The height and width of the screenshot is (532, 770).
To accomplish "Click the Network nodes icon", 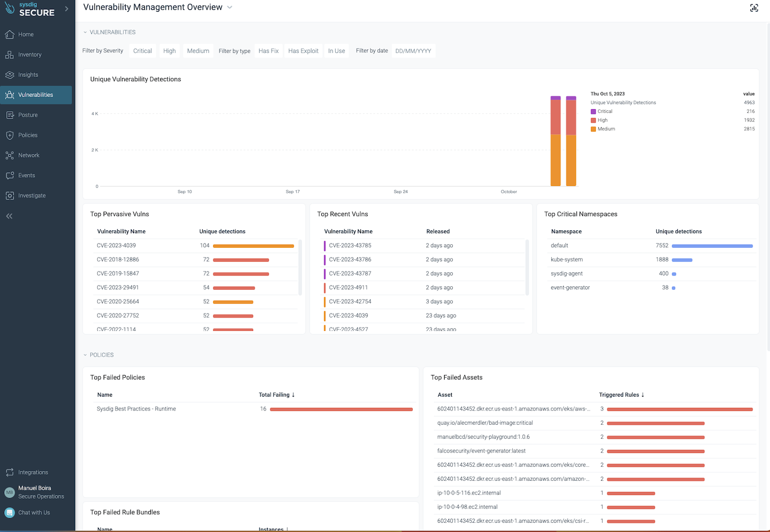I will (x=9, y=155).
